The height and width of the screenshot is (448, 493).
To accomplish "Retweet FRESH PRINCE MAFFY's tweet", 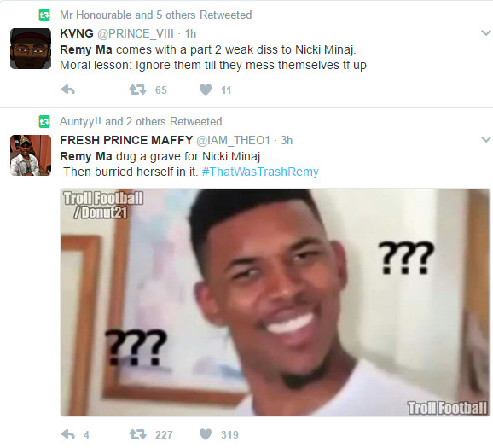I will point(137,435).
